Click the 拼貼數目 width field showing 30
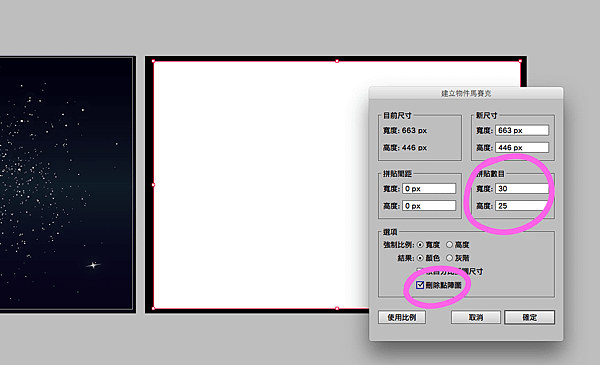 [x=522, y=189]
